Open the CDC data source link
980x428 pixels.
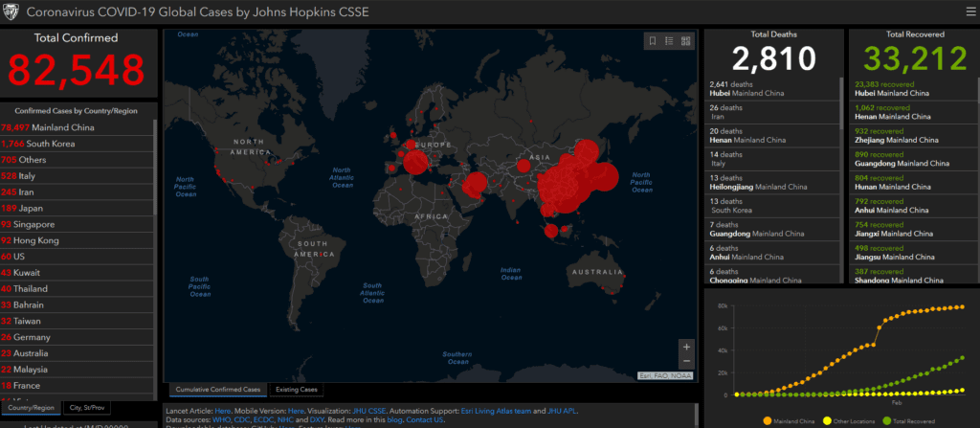[242, 420]
